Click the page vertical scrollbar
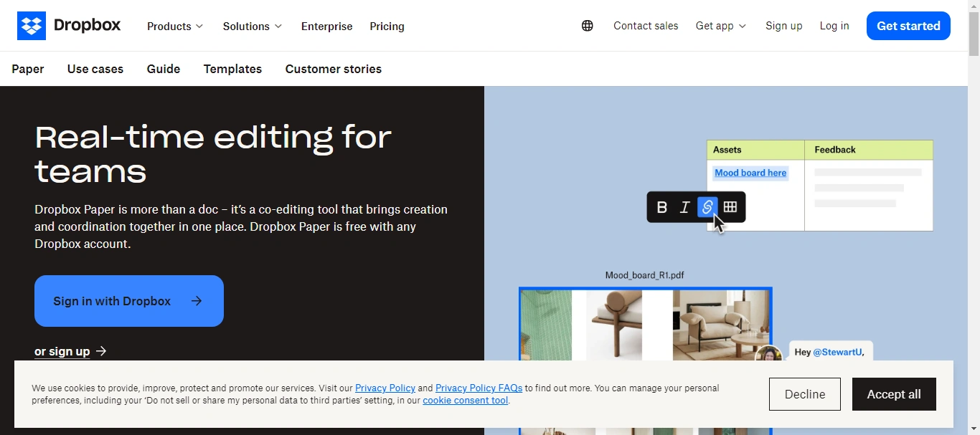The image size is (980, 435). pos(974,217)
